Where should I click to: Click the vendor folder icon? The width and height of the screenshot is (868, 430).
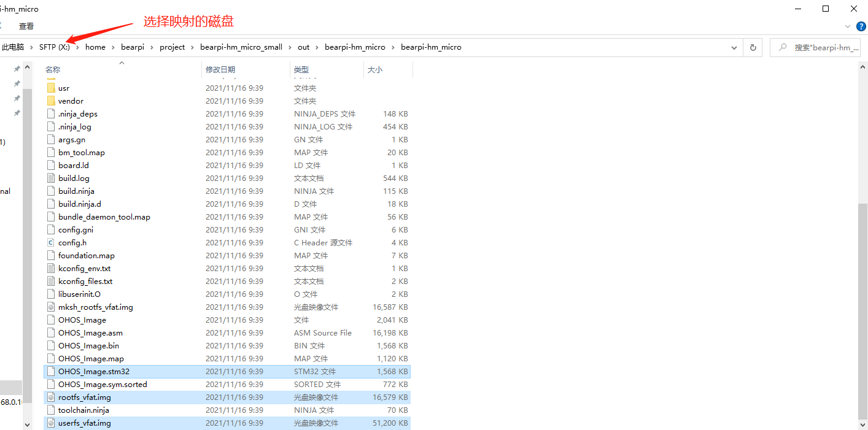click(51, 101)
